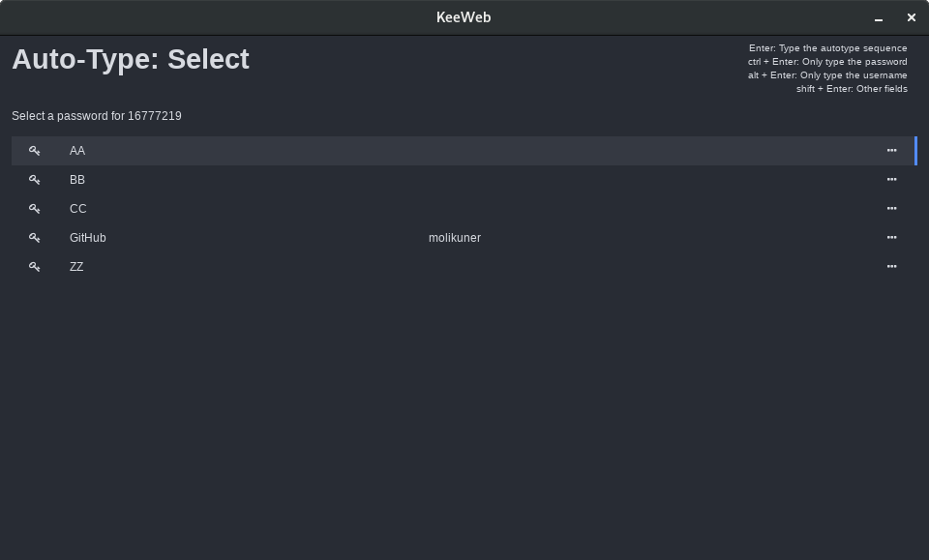
Task: Click the key icon beside the AA entry
Action: (35, 151)
